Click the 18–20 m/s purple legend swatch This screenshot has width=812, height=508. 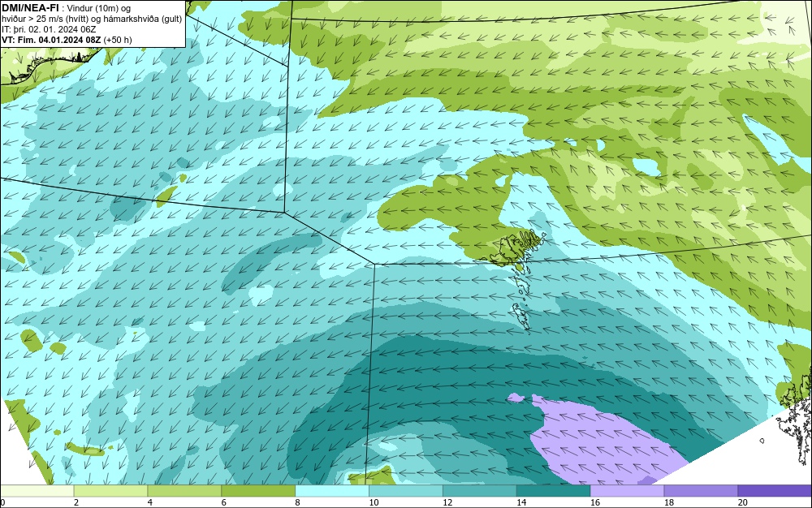point(702,490)
